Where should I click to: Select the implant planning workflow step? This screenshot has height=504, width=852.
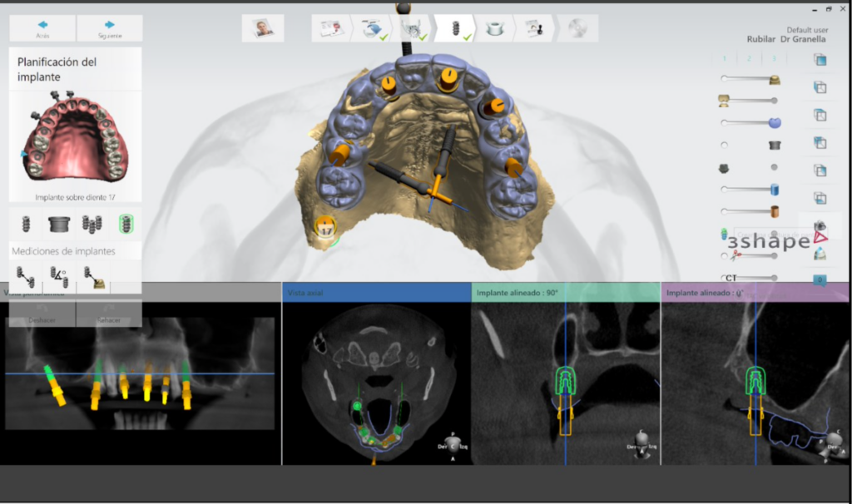point(455,27)
